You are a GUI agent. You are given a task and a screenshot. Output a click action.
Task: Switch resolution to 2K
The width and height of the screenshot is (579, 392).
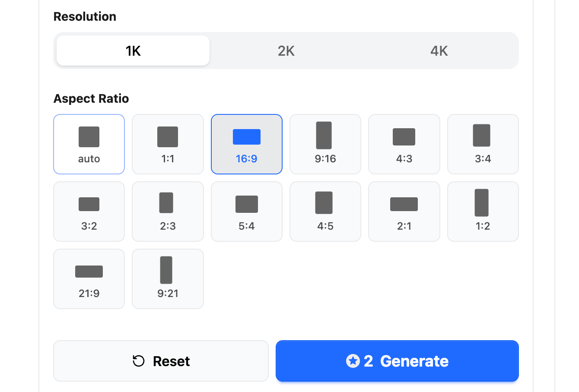click(x=286, y=51)
